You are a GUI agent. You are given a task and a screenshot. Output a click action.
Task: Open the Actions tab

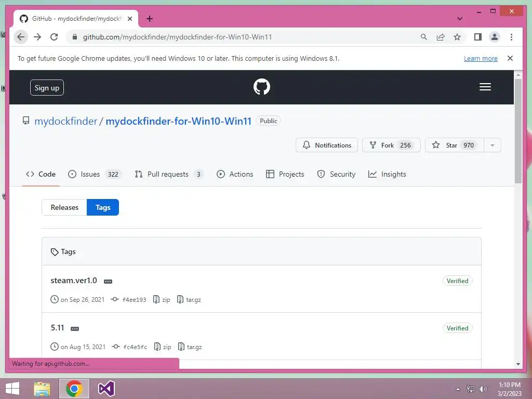point(235,175)
